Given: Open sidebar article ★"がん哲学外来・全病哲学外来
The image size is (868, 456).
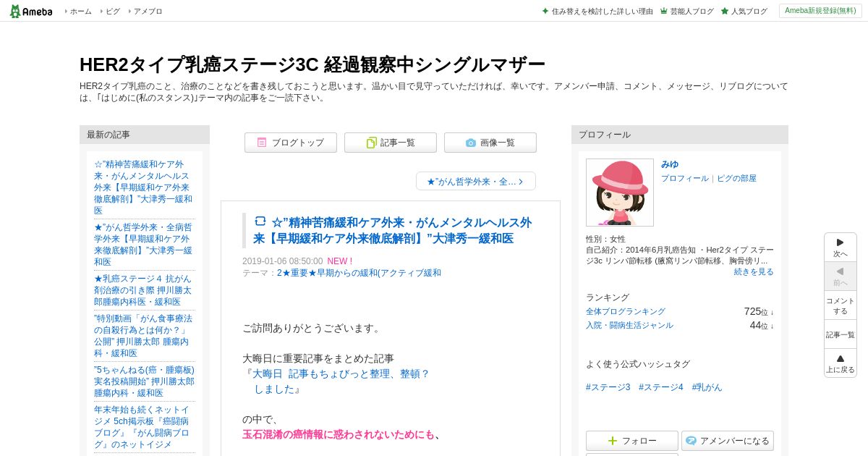Looking at the screenshot, I should [x=143, y=245].
